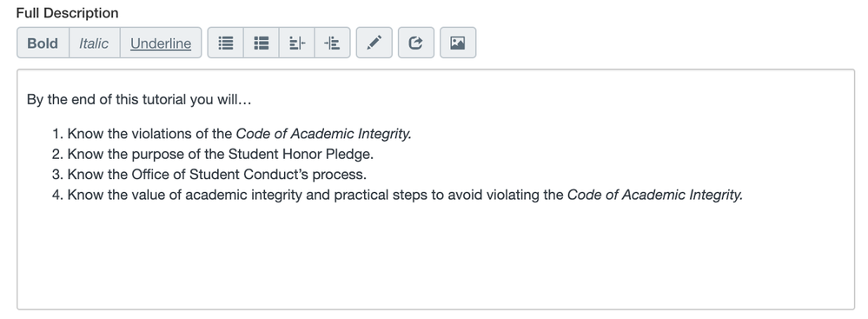Decrease indent with outdent icon
Viewport: 868px width, 319px height.
pyautogui.click(x=296, y=43)
